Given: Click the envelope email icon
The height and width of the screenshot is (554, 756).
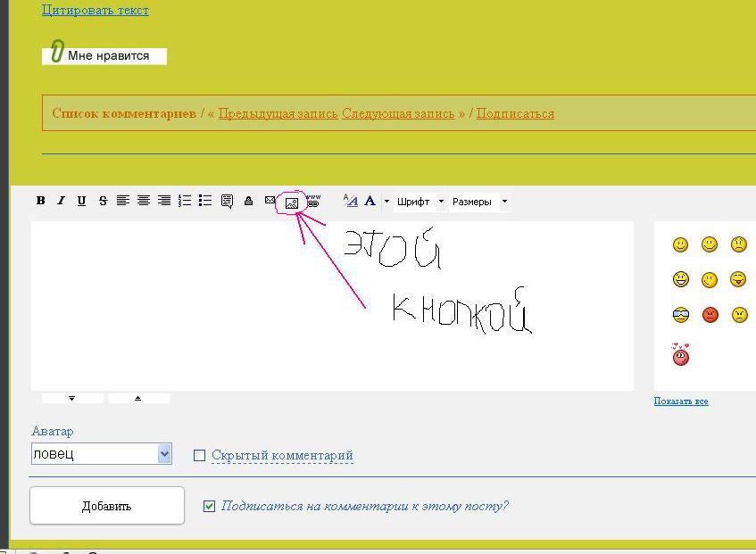Looking at the screenshot, I should tap(270, 200).
